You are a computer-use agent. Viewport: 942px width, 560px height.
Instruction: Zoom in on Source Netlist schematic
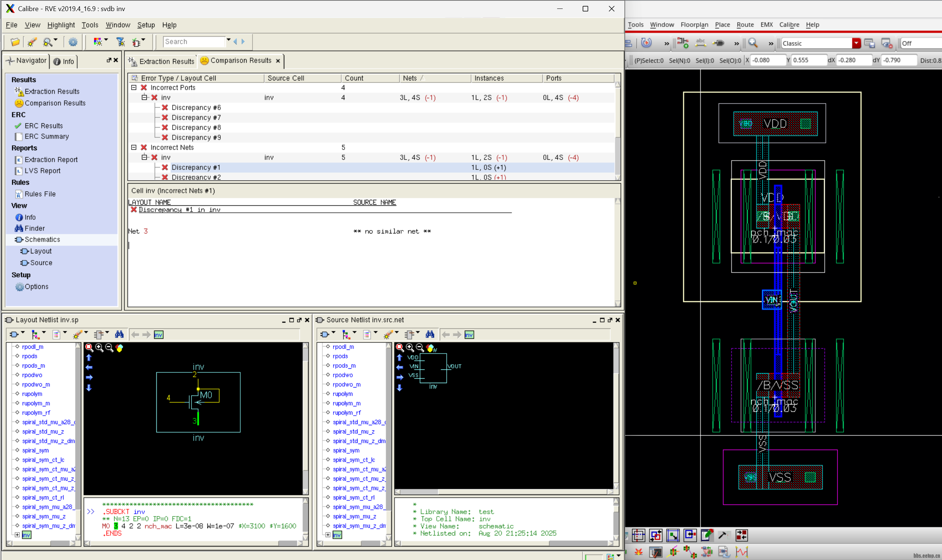pos(410,348)
